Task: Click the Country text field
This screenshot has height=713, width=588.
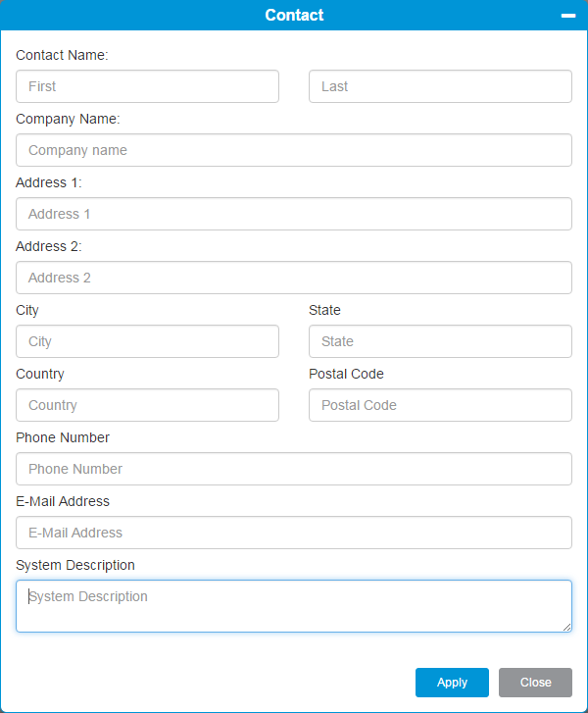Action: pos(147,405)
